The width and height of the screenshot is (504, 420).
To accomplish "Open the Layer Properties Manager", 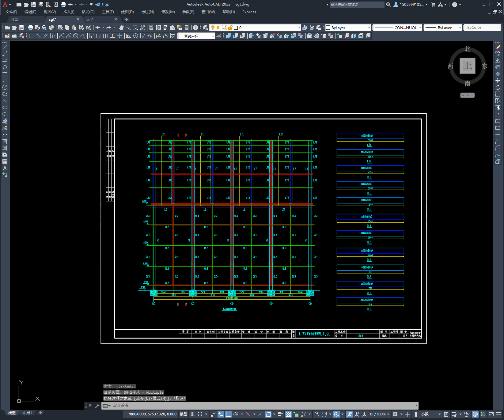I will click(206, 28).
